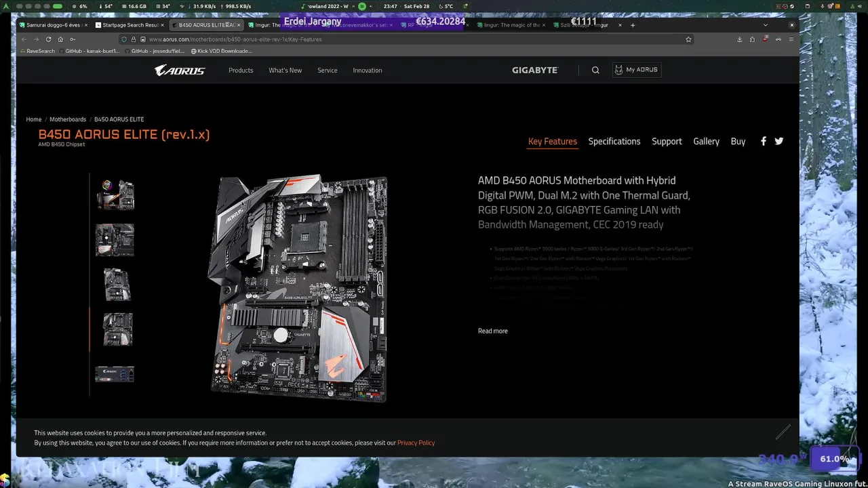Viewport: 868px width, 488px height.
Task: Go back with the browser back arrow
Action: tap(24, 39)
